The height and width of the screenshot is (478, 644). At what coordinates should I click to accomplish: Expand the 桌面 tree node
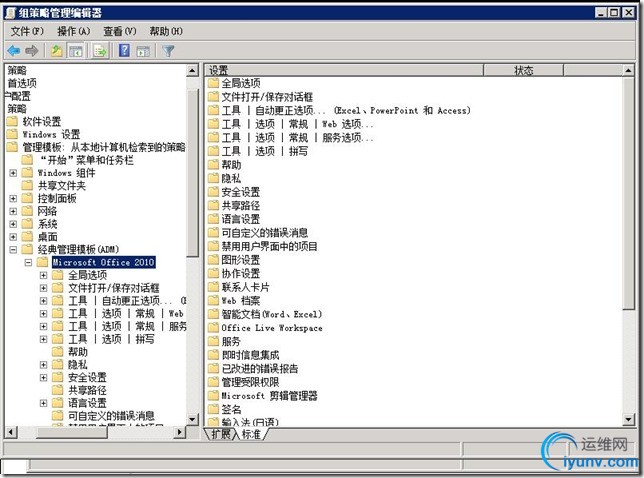pyautogui.click(x=13, y=237)
